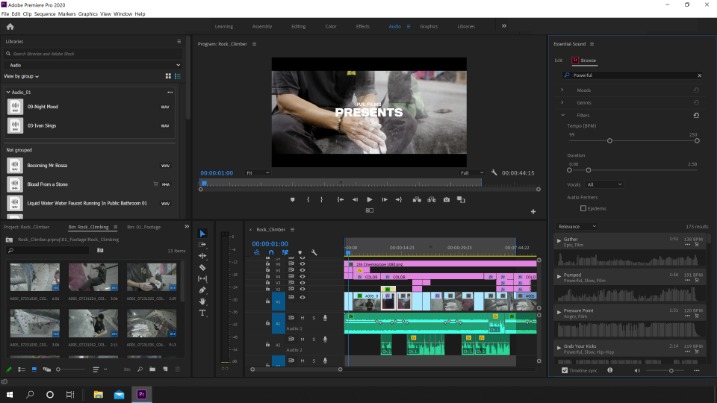Screen dimensions: 717x403
Task: Play the Gofher track preview
Action: [560, 241]
